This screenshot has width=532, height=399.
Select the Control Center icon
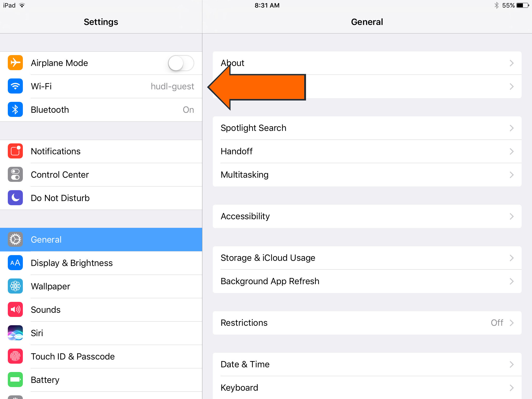click(x=15, y=174)
